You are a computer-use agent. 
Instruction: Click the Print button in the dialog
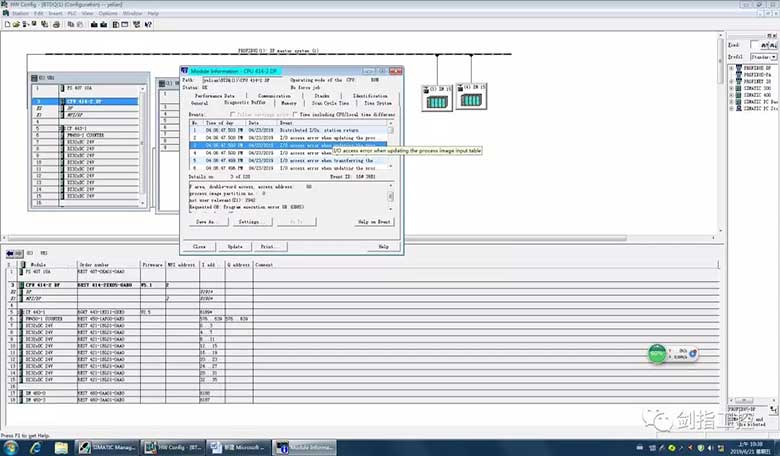click(x=269, y=247)
